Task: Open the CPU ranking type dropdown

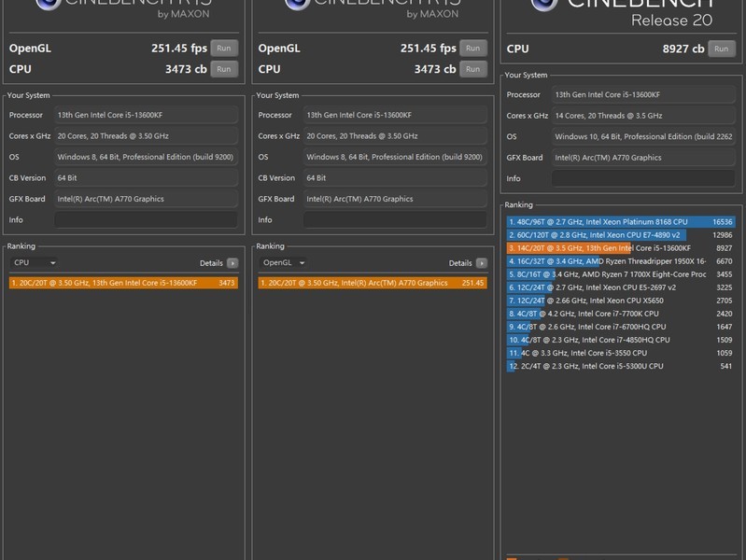Action: click(x=35, y=262)
